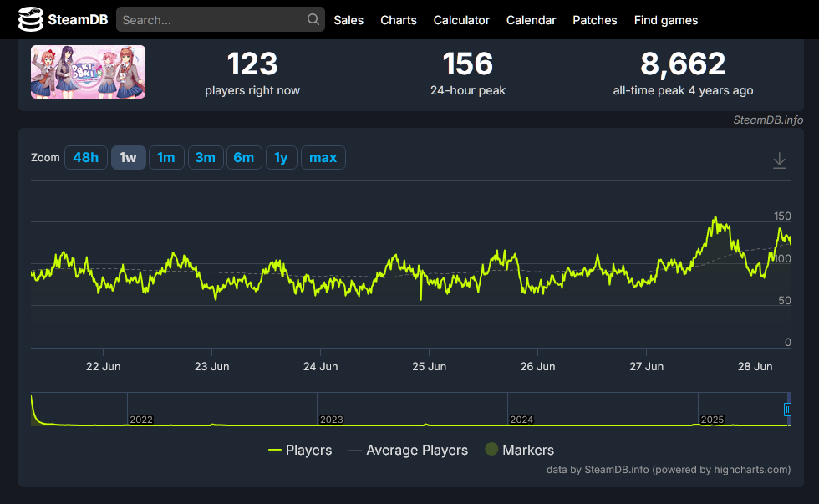Click the '23 Jun' axis label
Screen dimensions: 819x504
(x=212, y=367)
